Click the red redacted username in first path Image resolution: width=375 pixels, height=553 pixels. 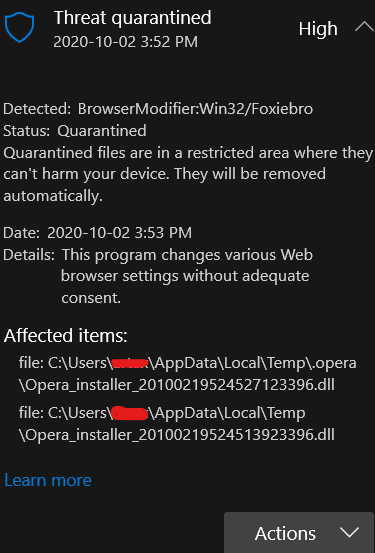coord(129,363)
